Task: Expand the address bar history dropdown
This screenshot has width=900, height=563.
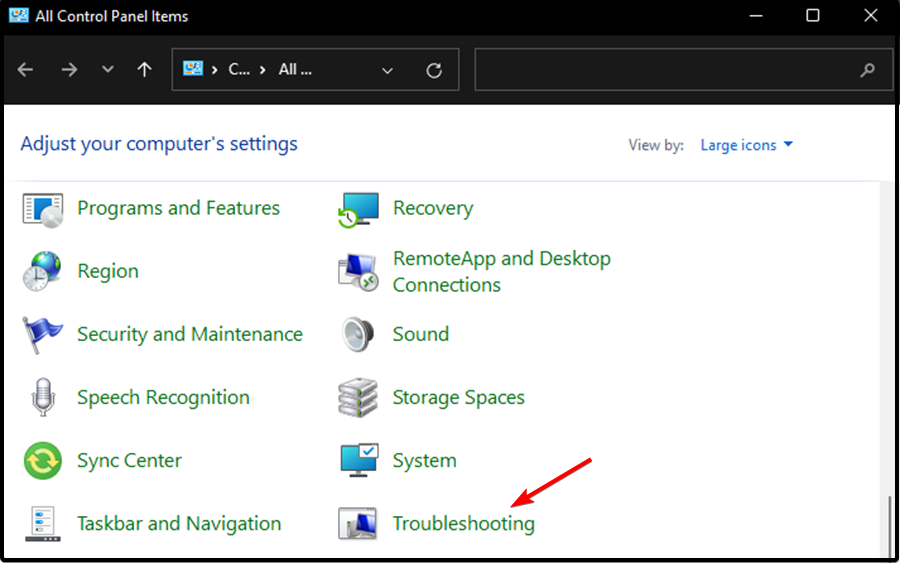Action: click(388, 70)
